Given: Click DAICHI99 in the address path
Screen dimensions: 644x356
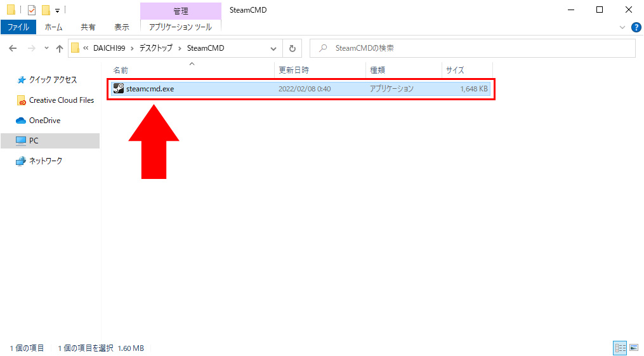Looking at the screenshot, I should 109,48.
